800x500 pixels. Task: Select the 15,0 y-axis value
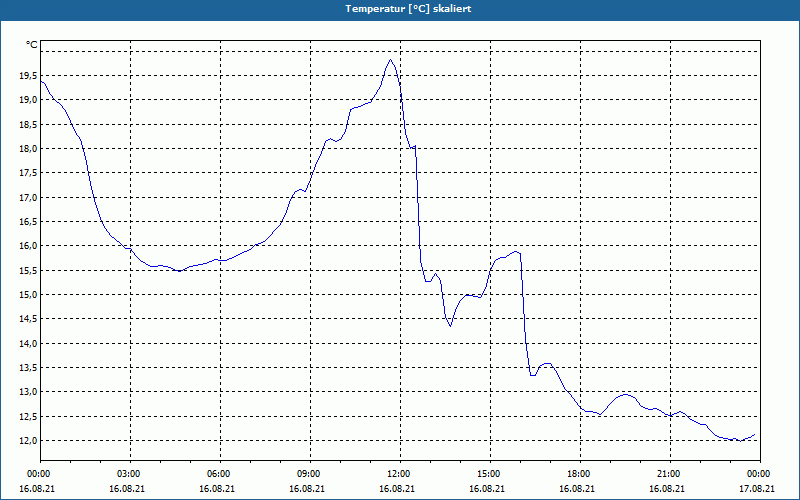pyautogui.click(x=28, y=294)
